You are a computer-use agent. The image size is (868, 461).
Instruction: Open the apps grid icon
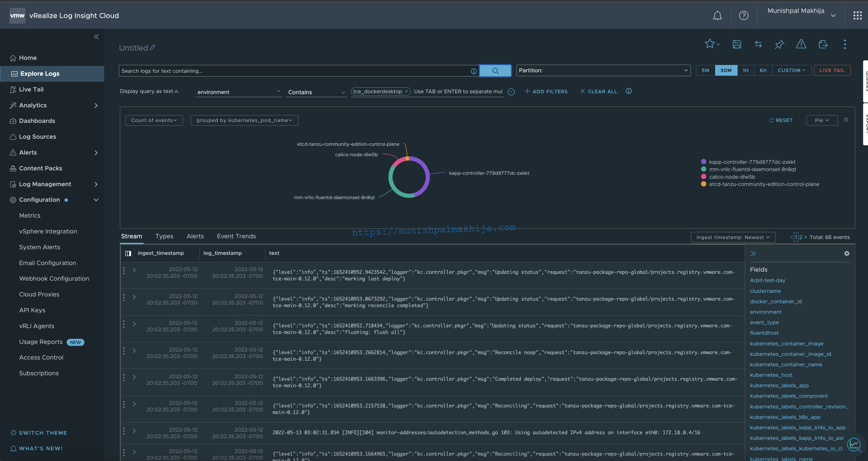pyautogui.click(x=857, y=16)
